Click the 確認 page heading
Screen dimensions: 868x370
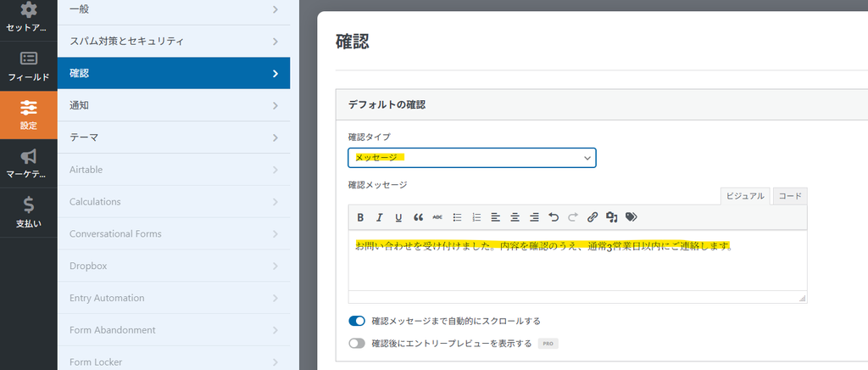tap(353, 42)
